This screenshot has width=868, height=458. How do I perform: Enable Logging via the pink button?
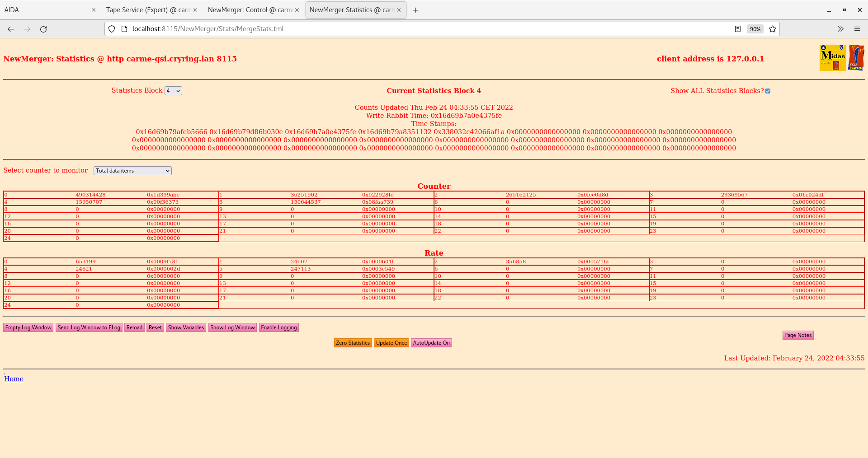click(278, 327)
